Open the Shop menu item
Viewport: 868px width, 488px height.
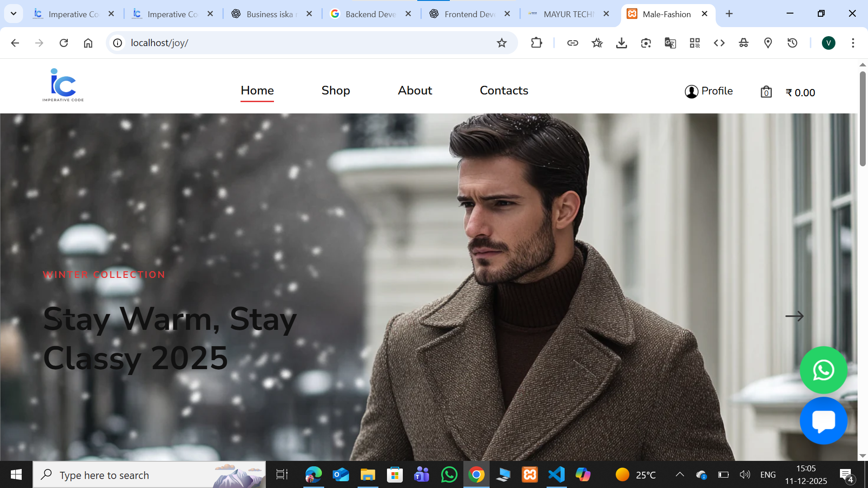click(335, 90)
